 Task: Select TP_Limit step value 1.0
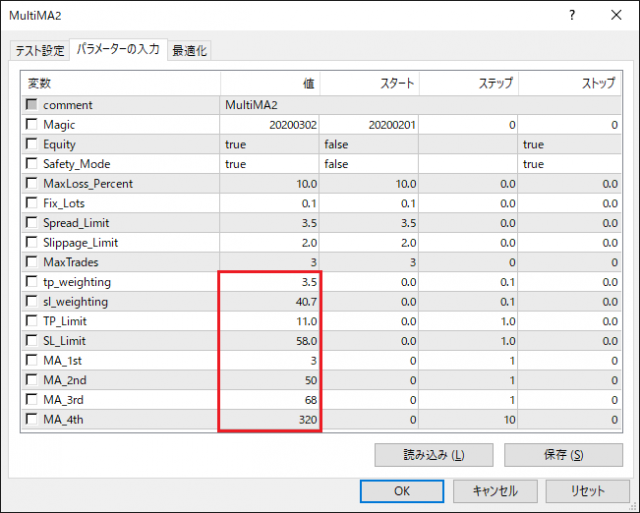point(468,321)
